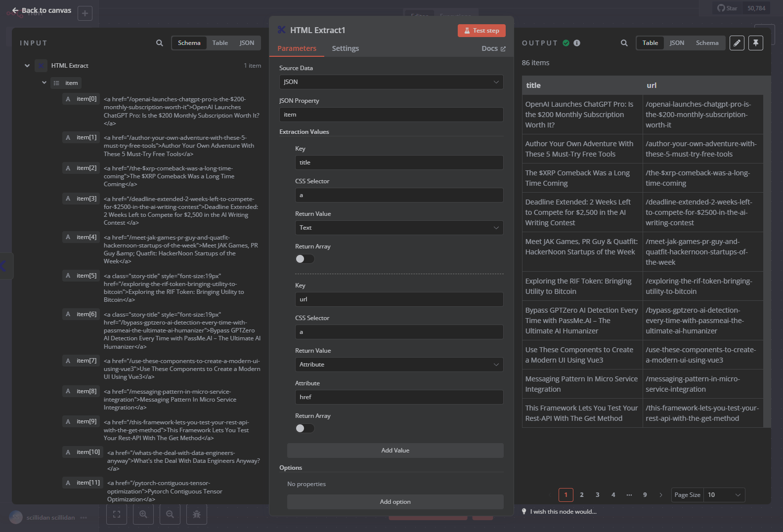Click the Attribute field containing href
The image size is (783, 532).
coord(399,397)
